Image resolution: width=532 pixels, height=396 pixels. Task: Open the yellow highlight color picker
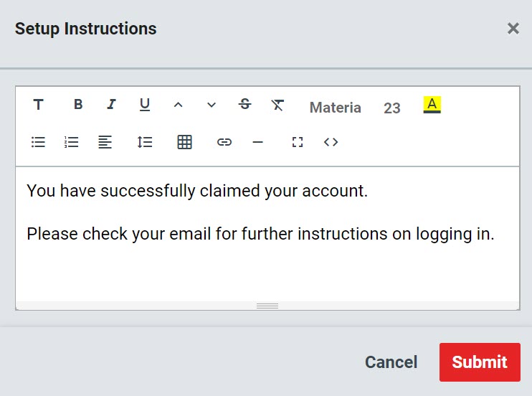tap(432, 105)
